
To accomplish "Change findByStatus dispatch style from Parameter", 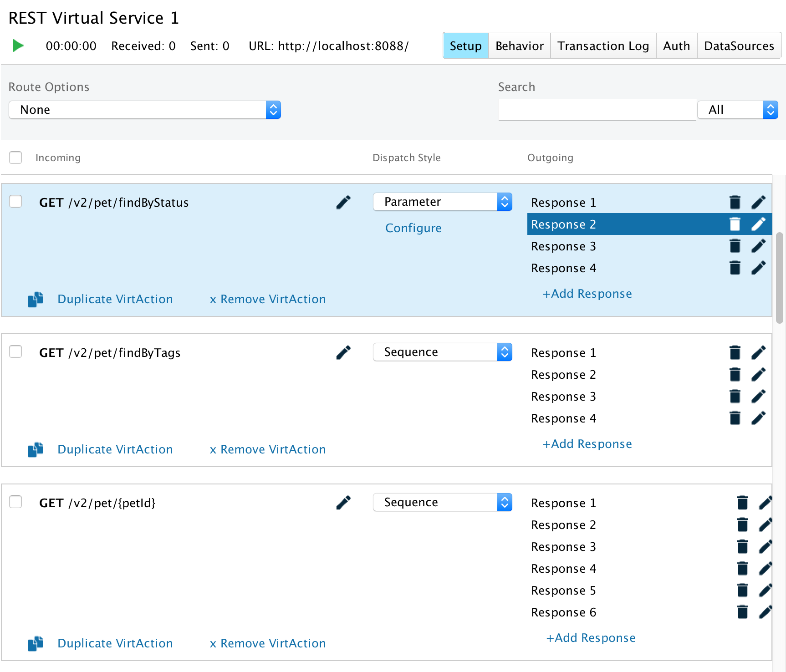I will (442, 202).
